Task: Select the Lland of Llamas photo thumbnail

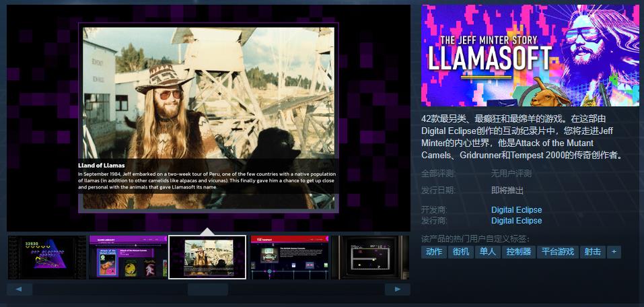Action: pyautogui.click(x=207, y=257)
